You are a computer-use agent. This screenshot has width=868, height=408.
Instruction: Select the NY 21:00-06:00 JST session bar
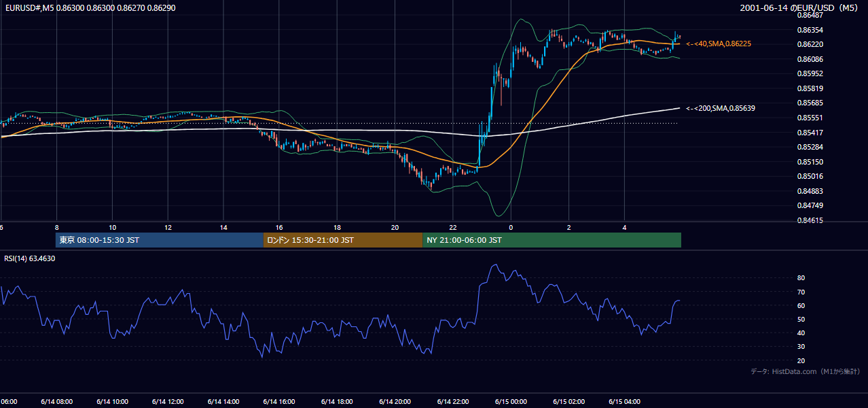[x=551, y=240]
